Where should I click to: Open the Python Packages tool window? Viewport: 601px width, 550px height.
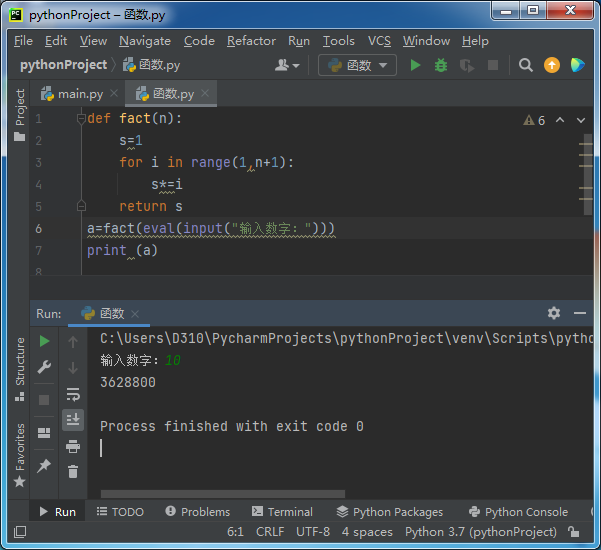point(389,512)
